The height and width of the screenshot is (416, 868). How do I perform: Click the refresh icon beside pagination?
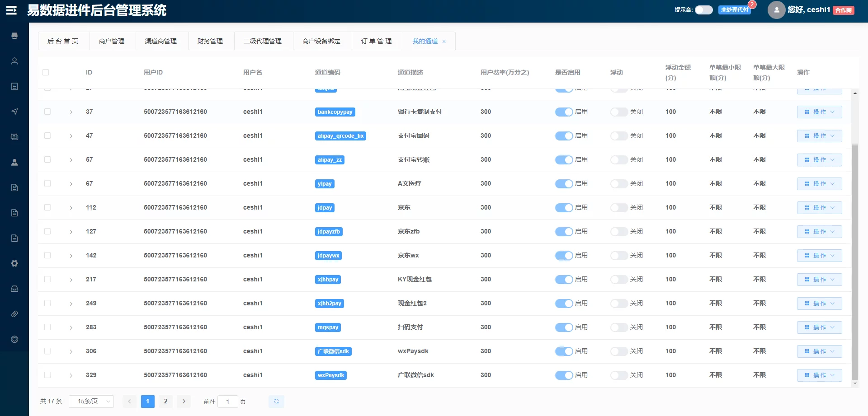pos(276,401)
